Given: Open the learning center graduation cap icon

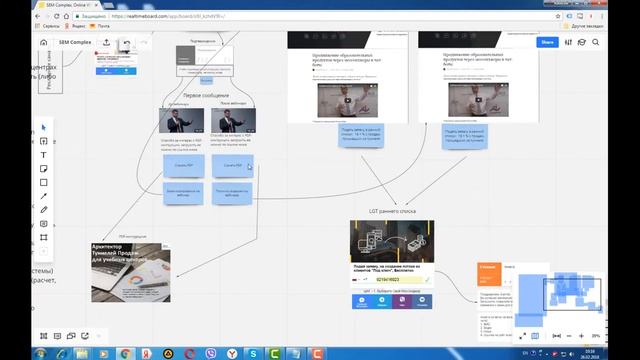Looking at the screenshot, I should pos(582,42).
